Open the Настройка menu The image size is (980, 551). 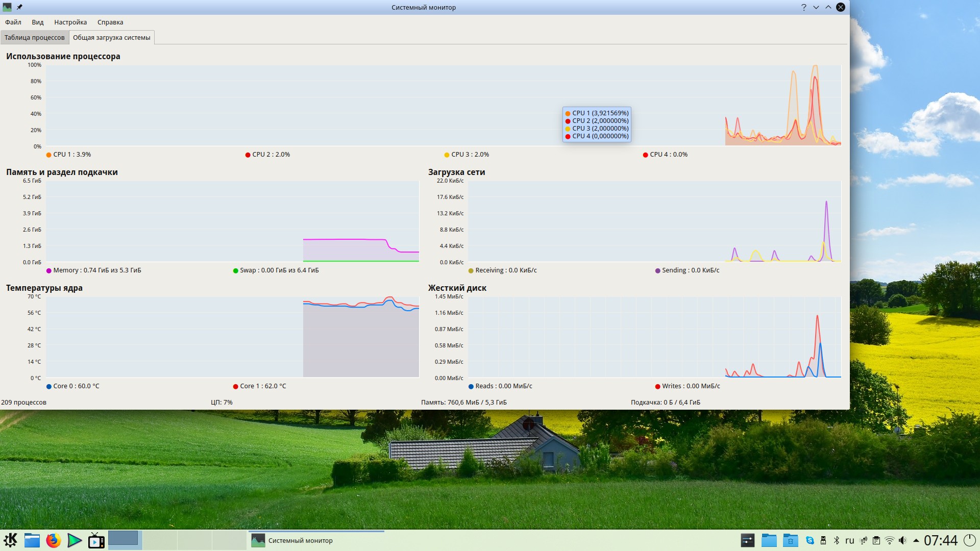pyautogui.click(x=70, y=22)
